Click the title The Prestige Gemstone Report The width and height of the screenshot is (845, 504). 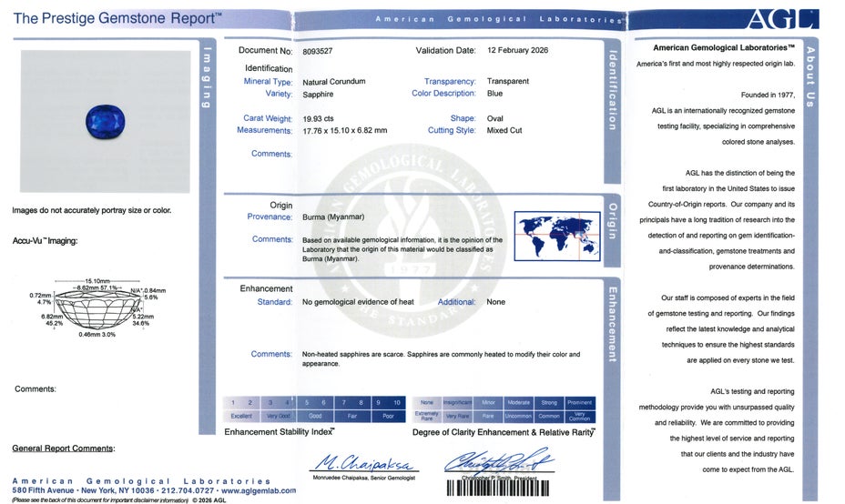[x=117, y=18]
